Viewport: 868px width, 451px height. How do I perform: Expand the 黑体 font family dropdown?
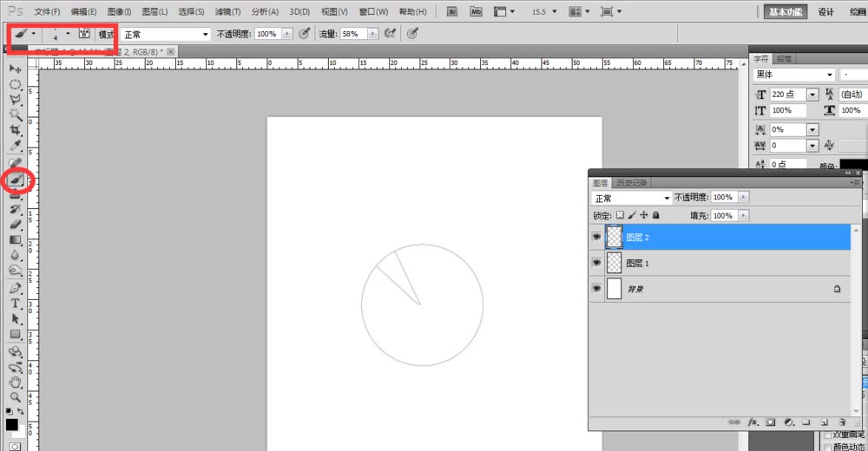coord(830,75)
